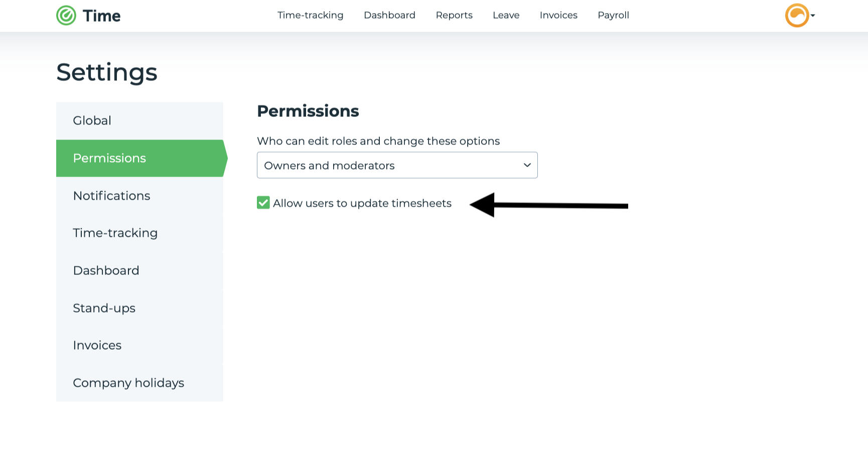
Task: Select the Global settings tab
Action: tap(91, 120)
